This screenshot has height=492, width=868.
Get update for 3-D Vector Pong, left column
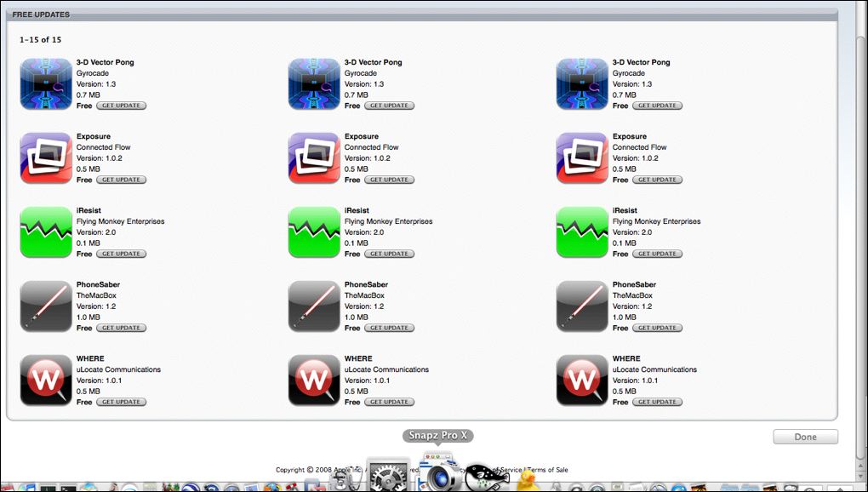pyautogui.click(x=121, y=106)
